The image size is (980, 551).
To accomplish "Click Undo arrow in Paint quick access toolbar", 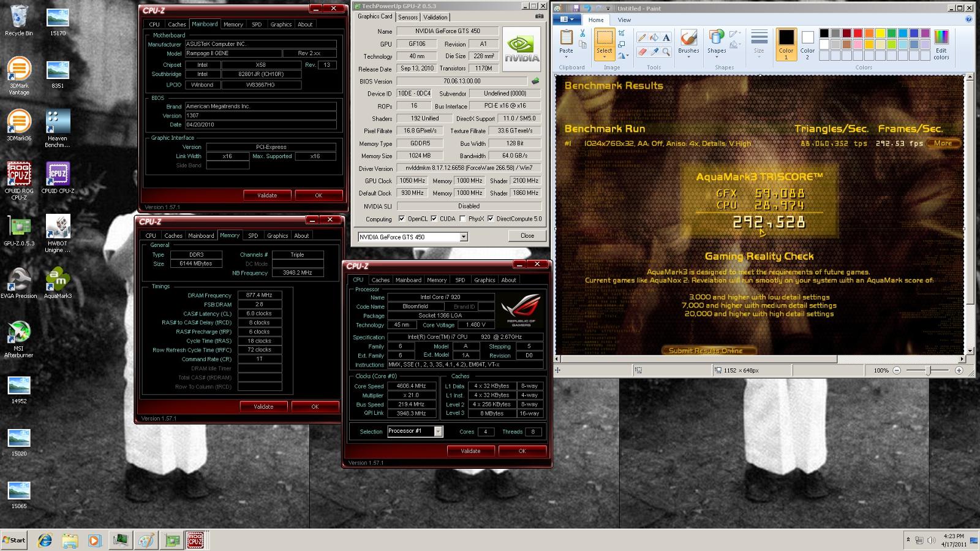I will pyautogui.click(x=587, y=9).
